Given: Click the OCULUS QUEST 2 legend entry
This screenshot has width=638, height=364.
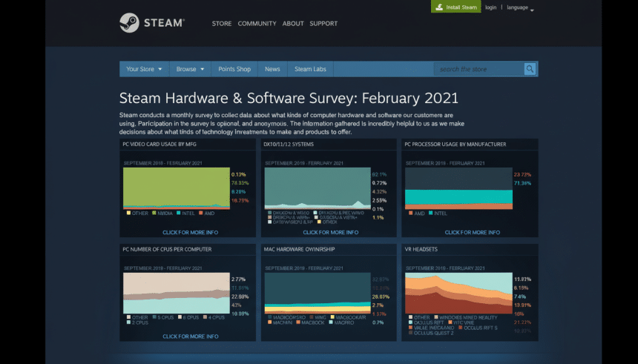Looking at the screenshot, I should pos(431,333).
